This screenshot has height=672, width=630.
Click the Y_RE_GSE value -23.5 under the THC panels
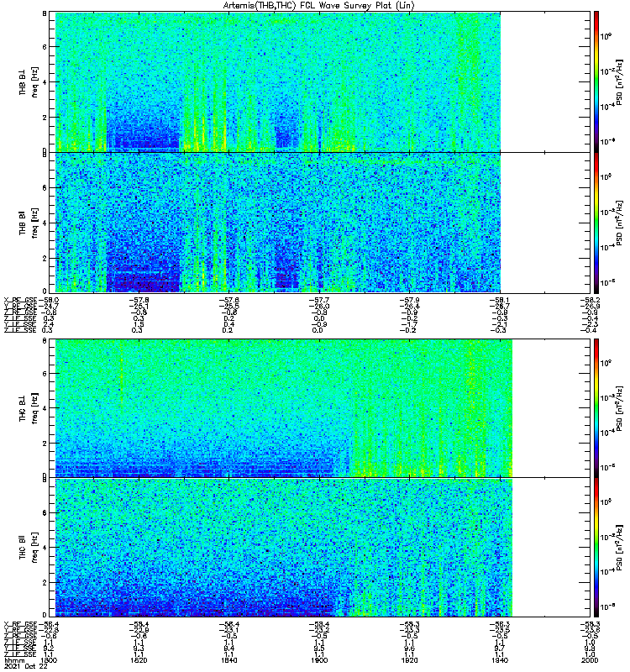point(500,630)
